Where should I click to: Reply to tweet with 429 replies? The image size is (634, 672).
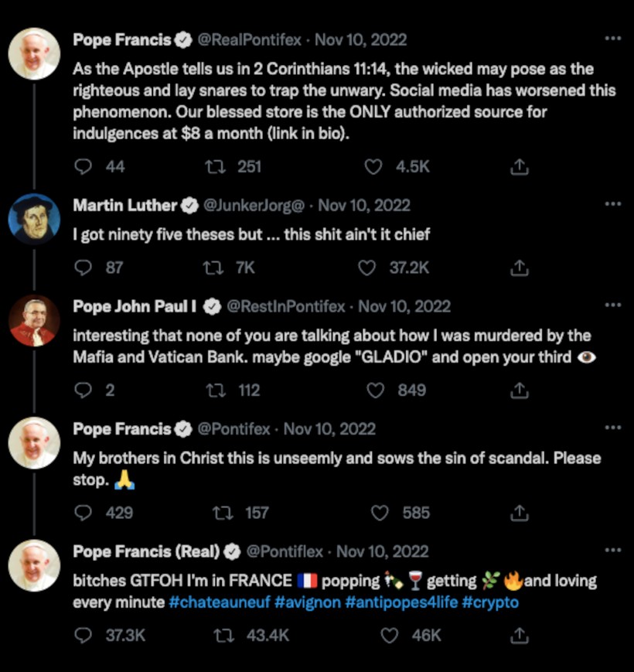coord(83,513)
